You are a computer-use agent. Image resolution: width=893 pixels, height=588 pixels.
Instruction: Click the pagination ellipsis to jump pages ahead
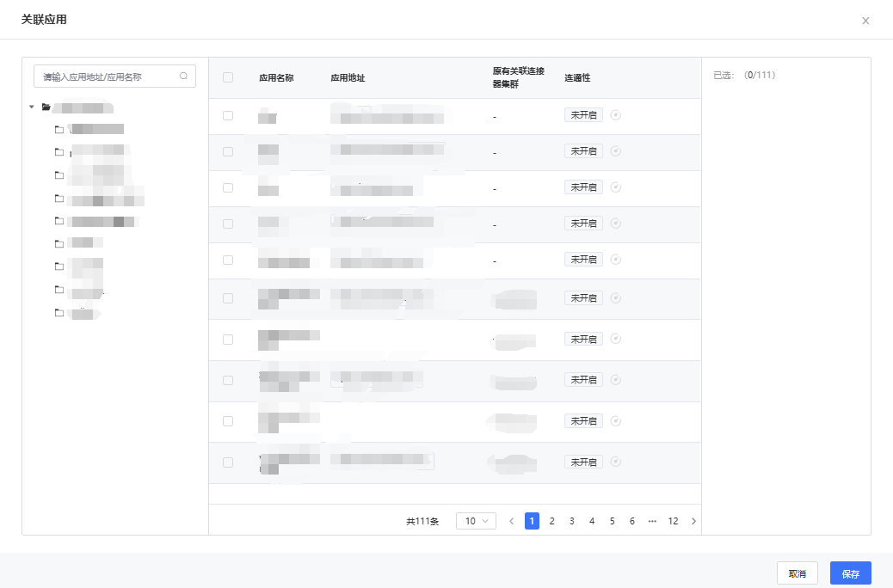pos(652,521)
